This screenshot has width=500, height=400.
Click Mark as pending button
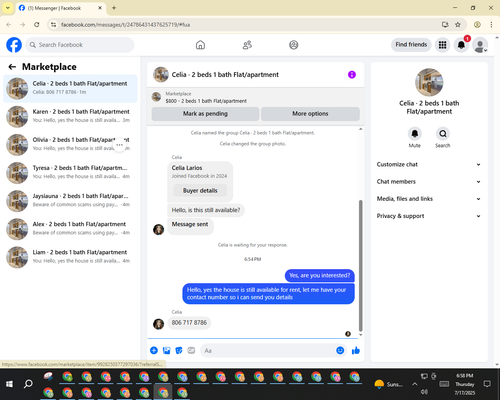(205, 114)
